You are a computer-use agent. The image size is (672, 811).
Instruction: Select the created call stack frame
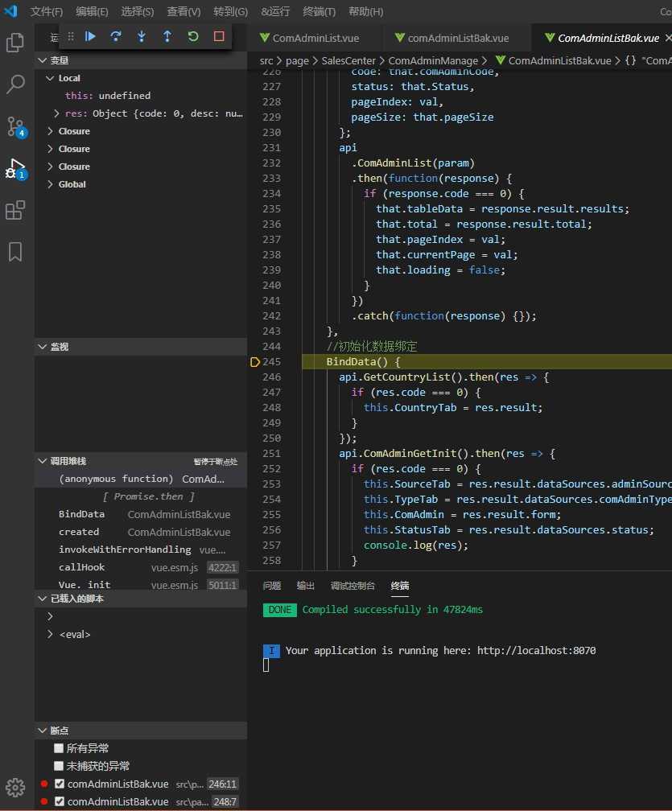141,532
